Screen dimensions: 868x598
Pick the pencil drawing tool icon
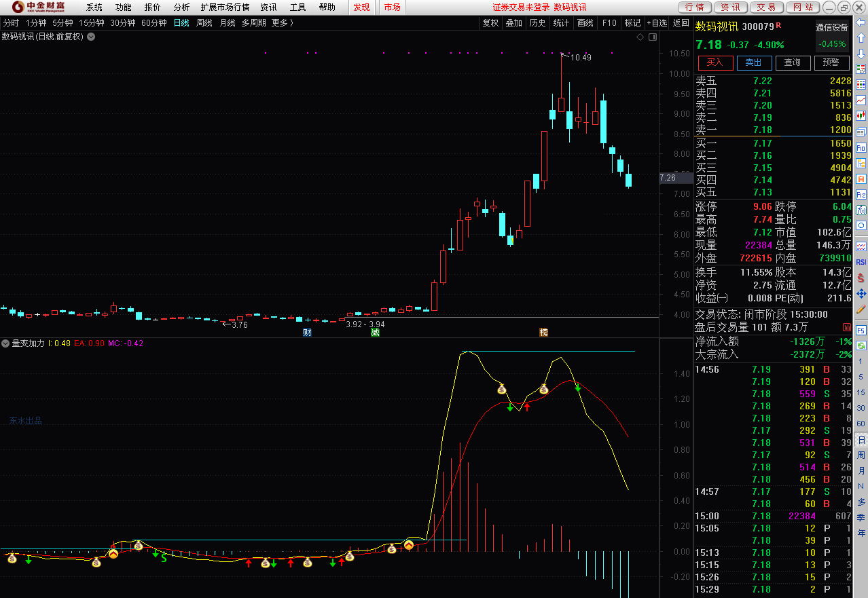[861, 309]
